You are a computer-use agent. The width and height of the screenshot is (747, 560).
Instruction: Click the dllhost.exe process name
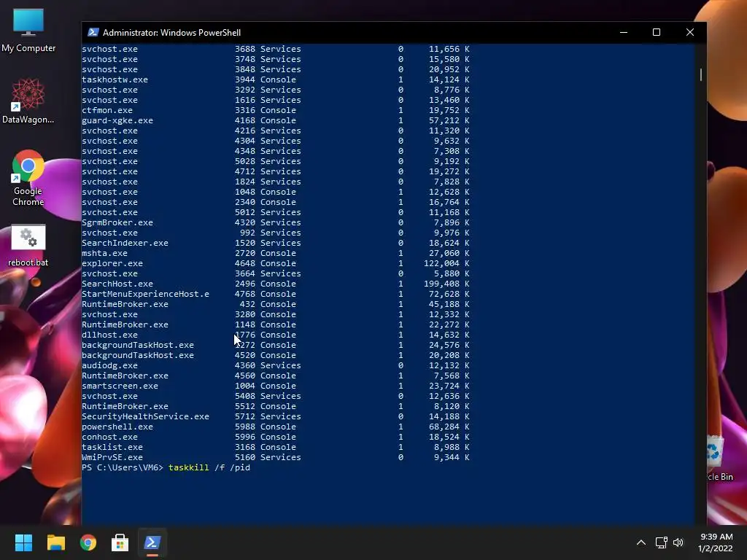tap(109, 335)
